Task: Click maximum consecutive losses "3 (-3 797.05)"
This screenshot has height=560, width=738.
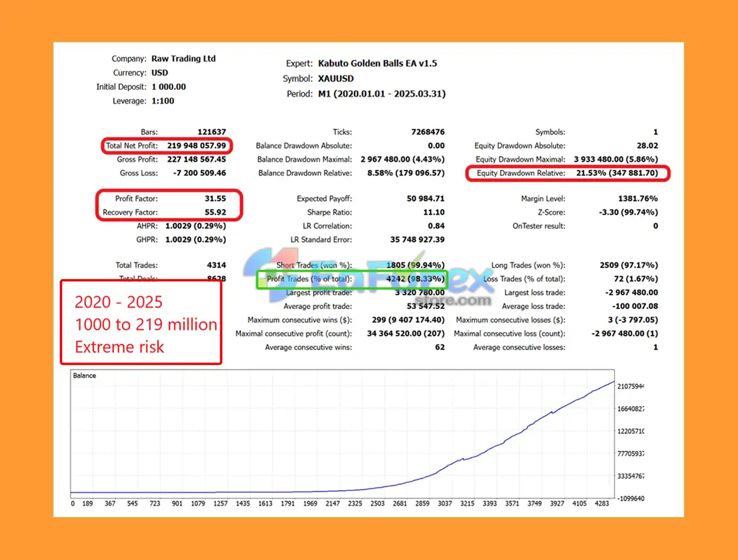Action: coord(633,320)
